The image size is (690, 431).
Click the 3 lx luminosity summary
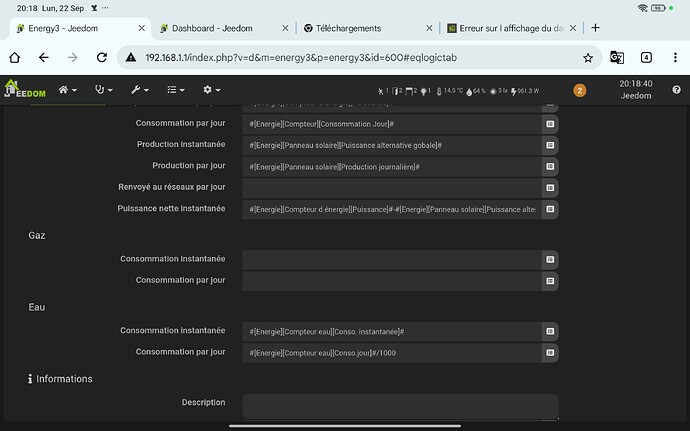point(499,91)
